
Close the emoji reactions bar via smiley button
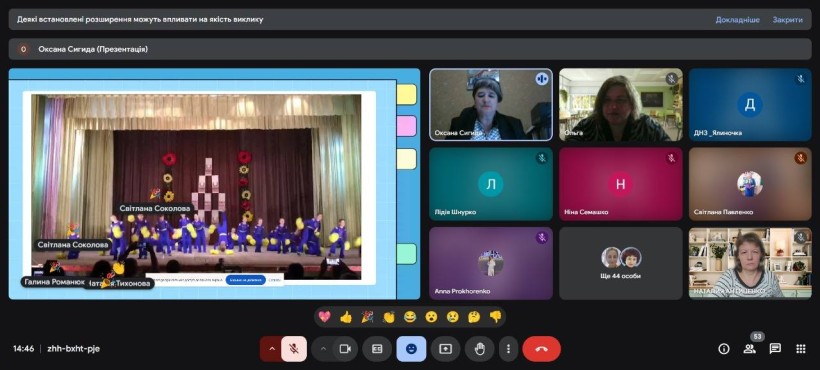click(x=411, y=349)
